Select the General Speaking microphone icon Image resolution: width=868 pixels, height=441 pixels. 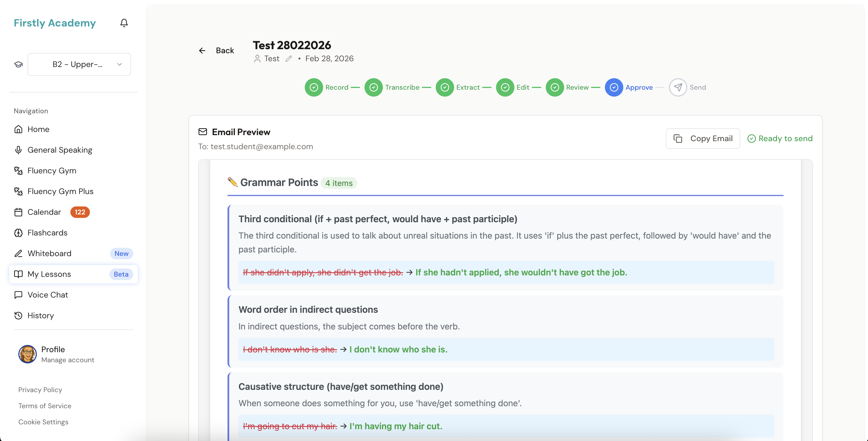pyautogui.click(x=19, y=150)
